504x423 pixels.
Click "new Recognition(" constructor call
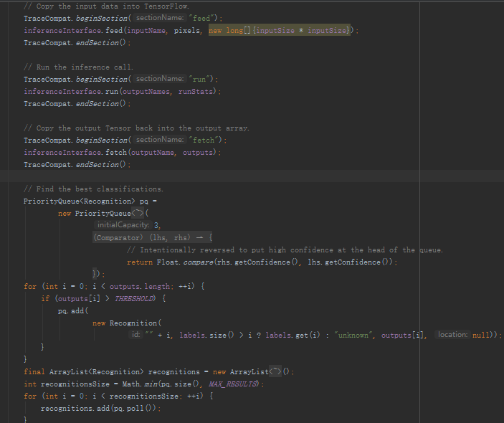(127, 323)
